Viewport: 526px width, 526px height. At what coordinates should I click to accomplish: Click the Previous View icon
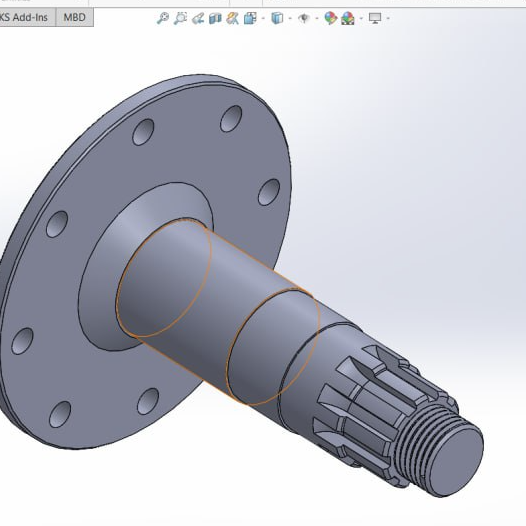click(198, 18)
